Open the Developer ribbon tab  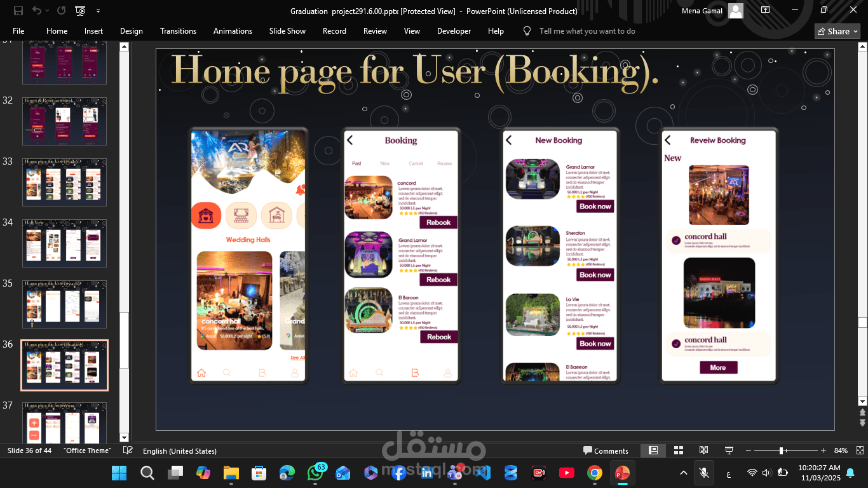454,30
